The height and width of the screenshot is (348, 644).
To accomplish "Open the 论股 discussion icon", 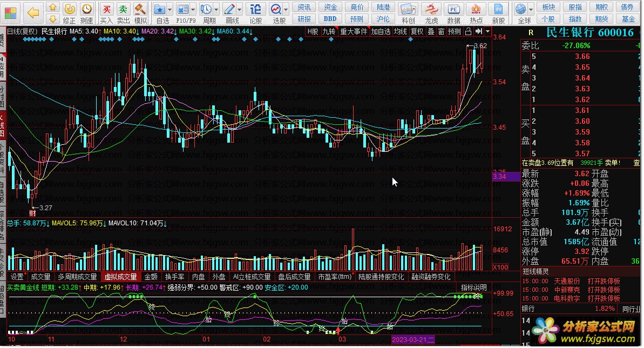I will coord(255,14).
